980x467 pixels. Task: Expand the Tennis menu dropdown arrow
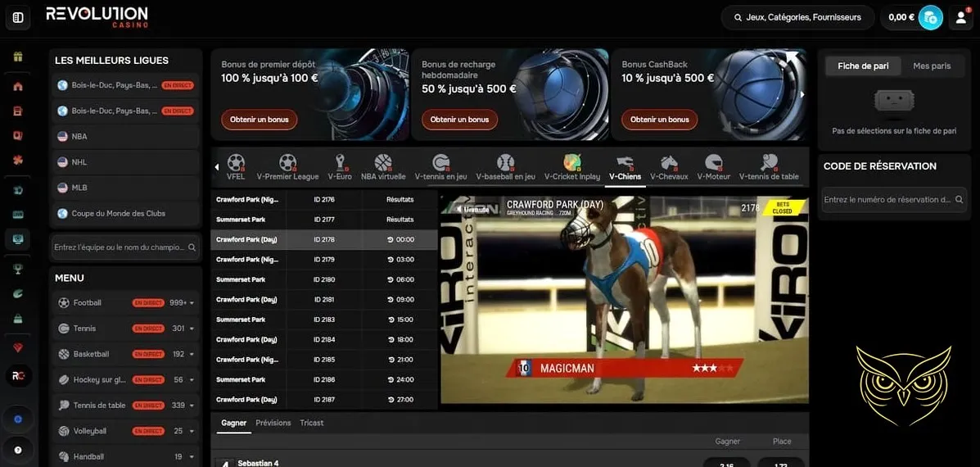click(192, 329)
